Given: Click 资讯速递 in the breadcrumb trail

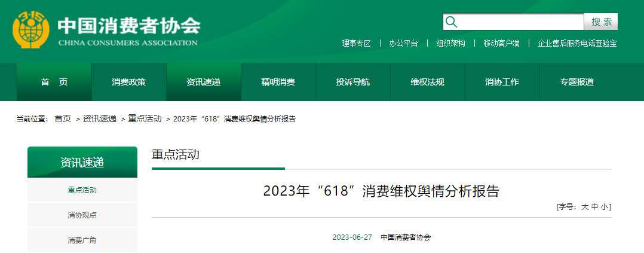Looking at the screenshot, I should (100, 119).
